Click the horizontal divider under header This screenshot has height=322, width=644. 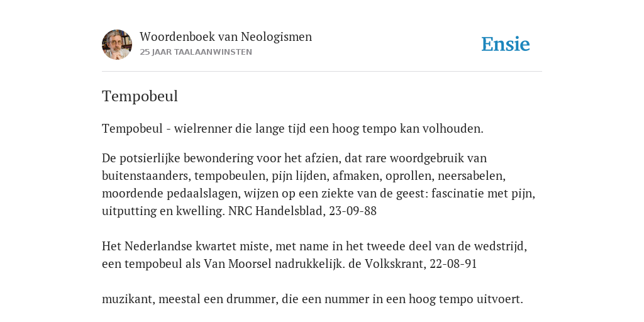pos(322,72)
